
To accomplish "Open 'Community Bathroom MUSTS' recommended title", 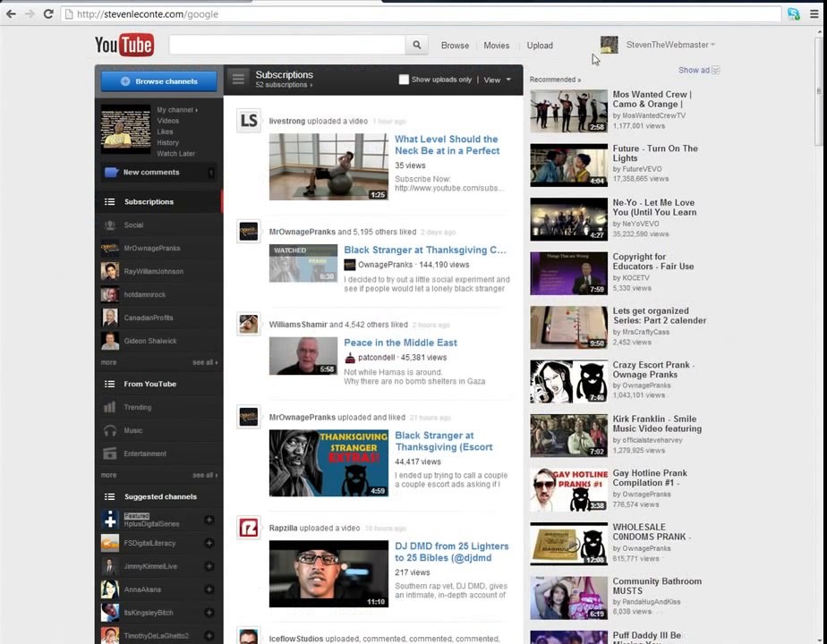I will 657,586.
